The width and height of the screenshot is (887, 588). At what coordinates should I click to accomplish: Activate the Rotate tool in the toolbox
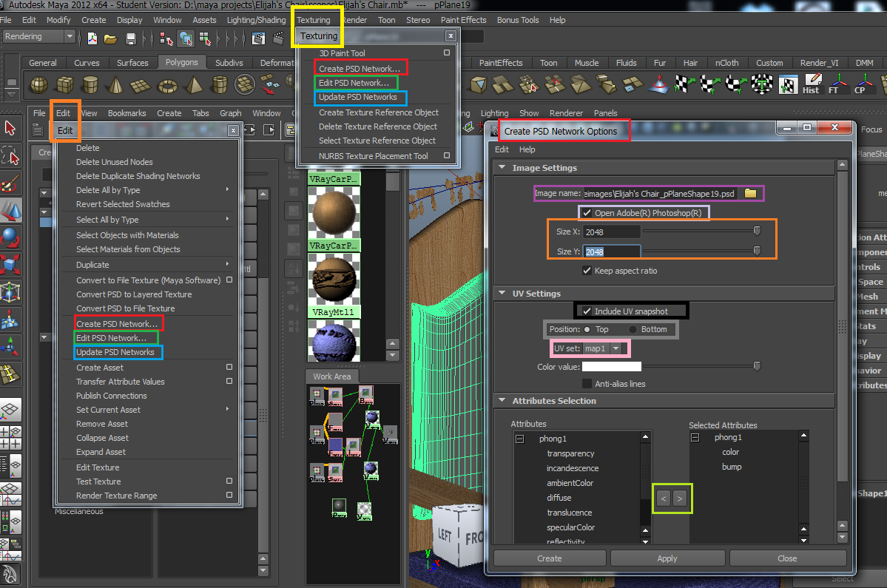coord(10,238)
